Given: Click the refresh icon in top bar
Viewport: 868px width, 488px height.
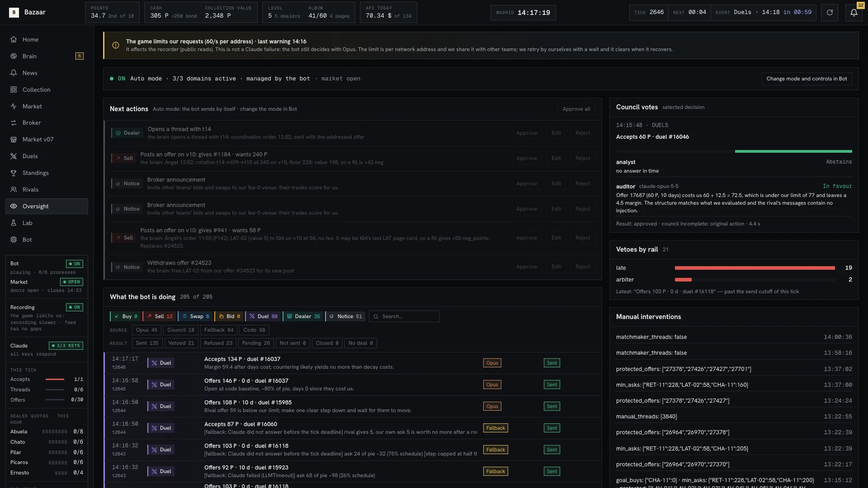Looking at the screenshot, I should pyautogui.click(x=830, y=12).
